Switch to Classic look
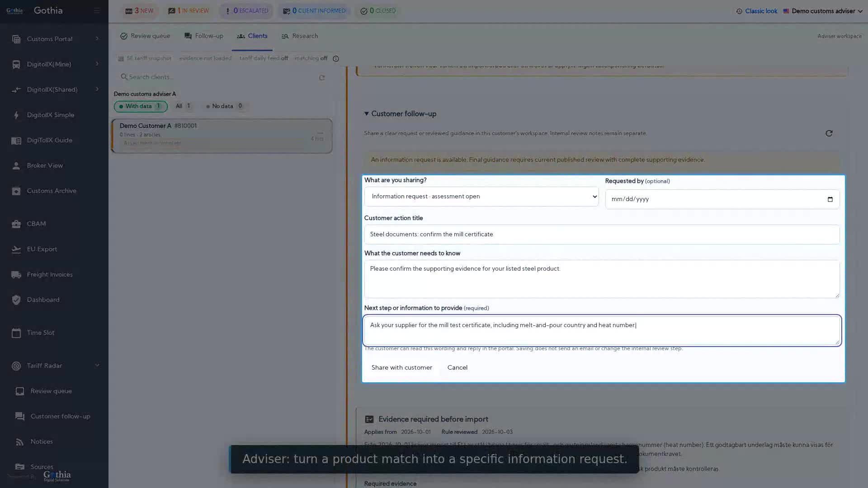Screen dimensions: 868x488 [761, 11]
